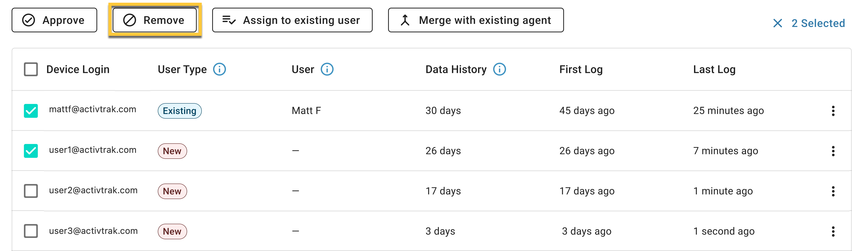Open three-dot menu for user1@activtrak.com
This screenshot has width=868, height=251.
pos(833,151)
